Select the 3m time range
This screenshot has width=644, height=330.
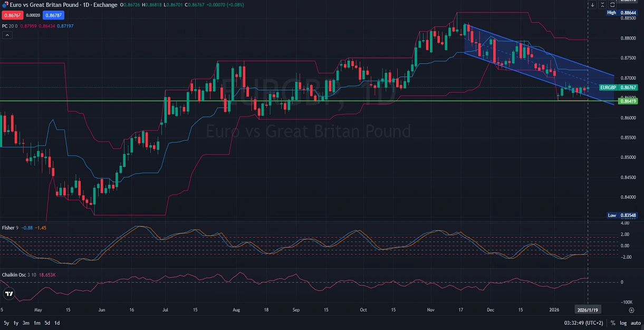26,323
